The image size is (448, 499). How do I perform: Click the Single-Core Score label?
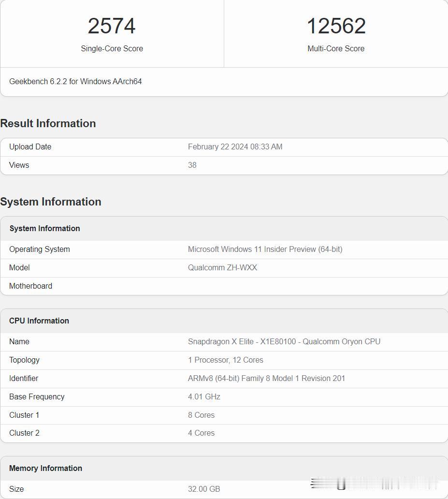[112, 48]
